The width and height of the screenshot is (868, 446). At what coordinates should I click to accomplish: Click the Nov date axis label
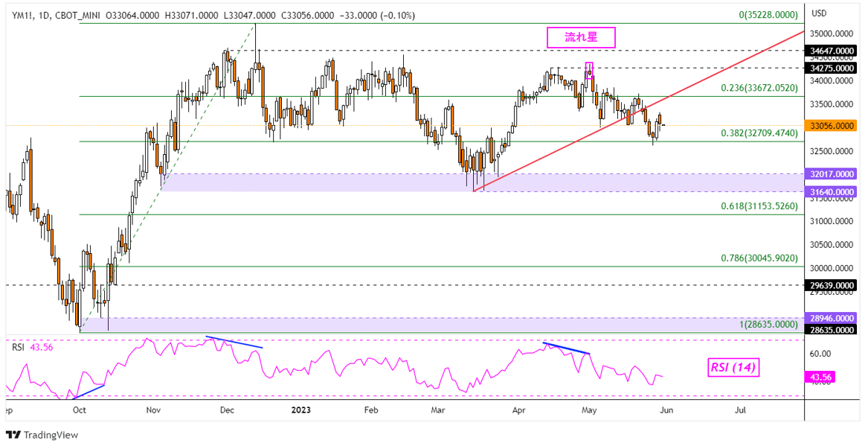(x=153, y=410)
